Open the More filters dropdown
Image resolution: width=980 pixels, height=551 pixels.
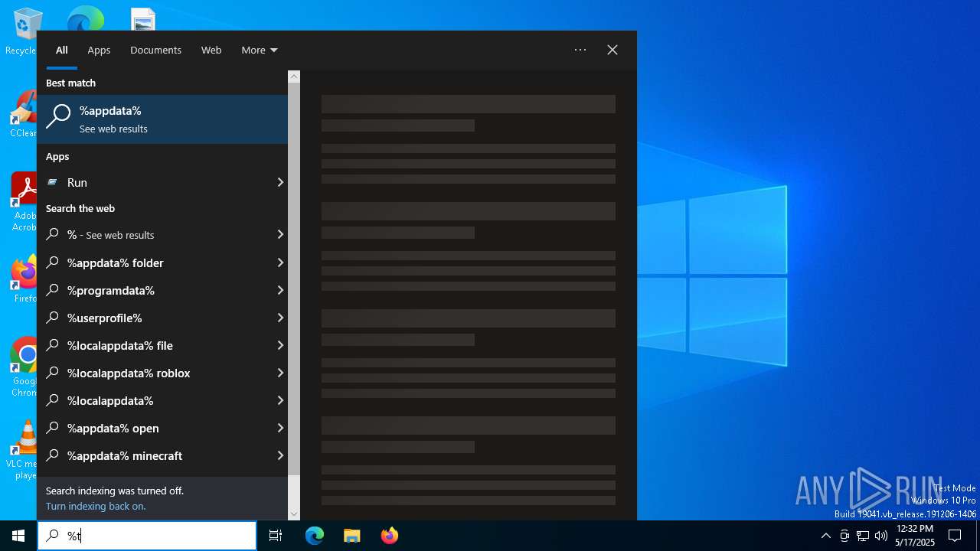(259, 50)
